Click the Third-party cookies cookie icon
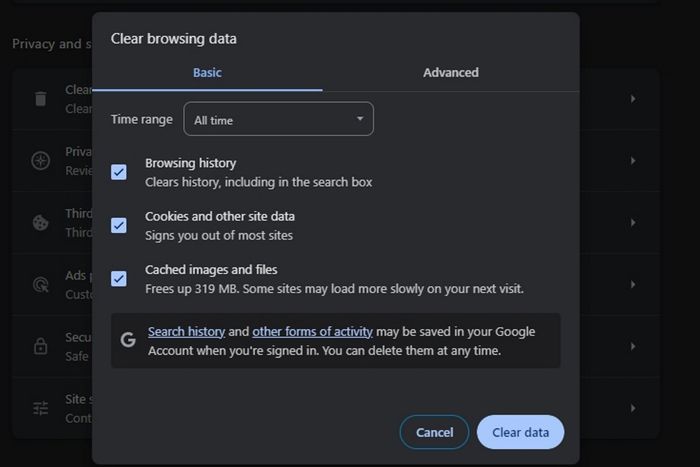Image resolution: width=700 pixels, height=467 pixels. point(41,222)
